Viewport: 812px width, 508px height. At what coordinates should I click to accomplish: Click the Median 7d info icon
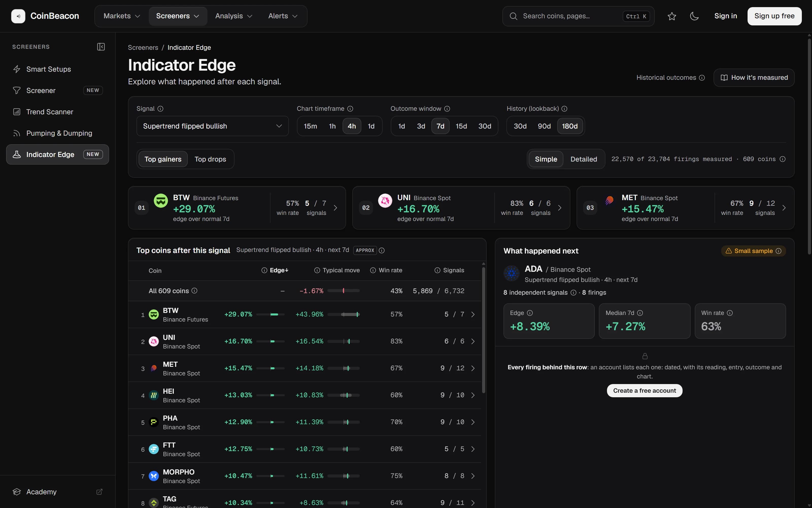640,313
